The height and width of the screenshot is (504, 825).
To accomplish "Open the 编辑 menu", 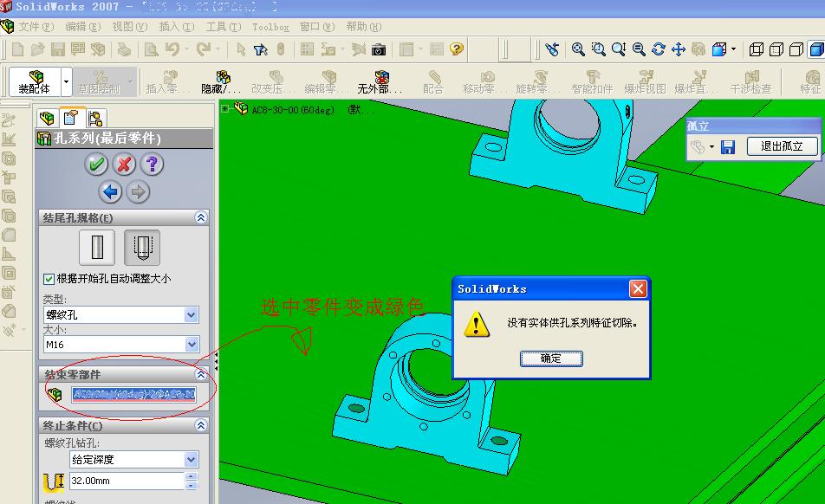I will pos(82,27).
